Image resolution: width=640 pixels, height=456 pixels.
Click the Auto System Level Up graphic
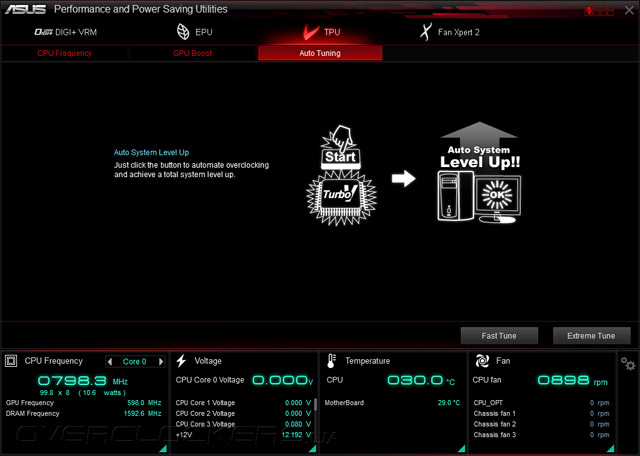click(x=479, y=172)
